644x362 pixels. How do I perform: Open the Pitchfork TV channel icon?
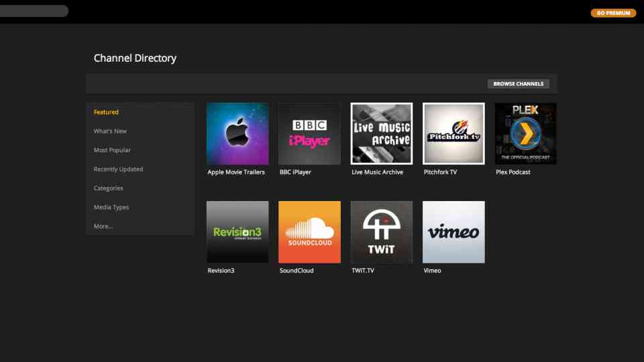453,133
